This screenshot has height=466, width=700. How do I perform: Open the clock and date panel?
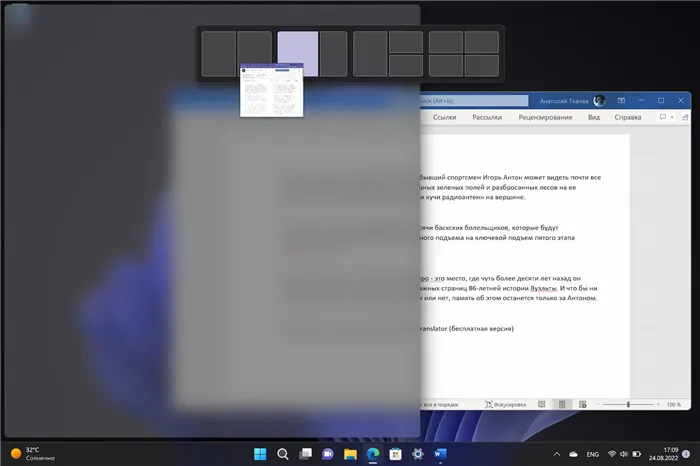point(669,454)
